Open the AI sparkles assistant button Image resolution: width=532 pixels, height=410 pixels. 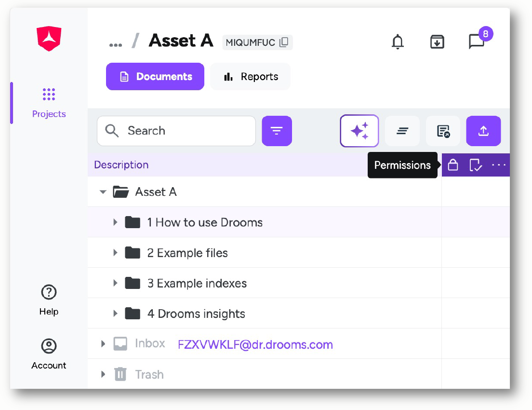(x=359, y=131)
